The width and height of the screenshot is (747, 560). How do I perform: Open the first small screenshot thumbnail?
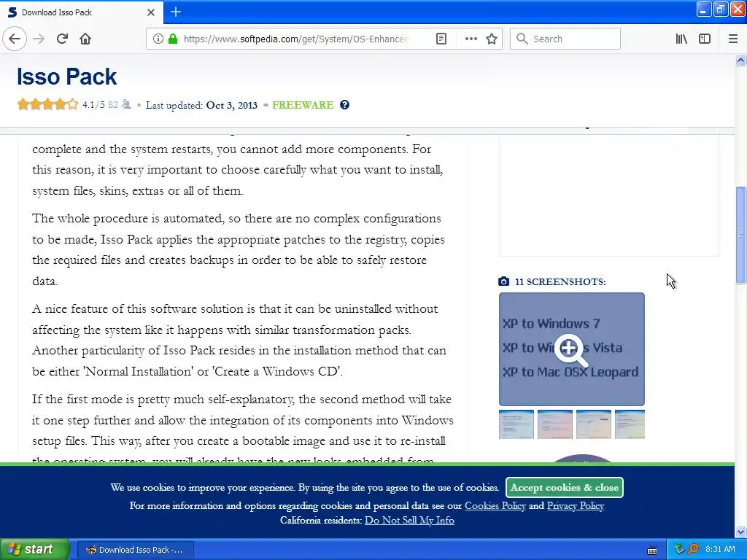516,424
